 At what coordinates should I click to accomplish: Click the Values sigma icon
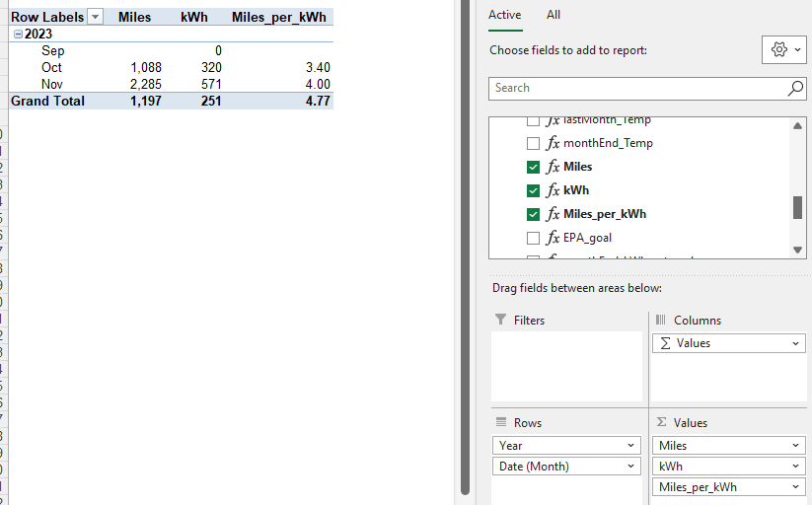(x=661, y=422)
